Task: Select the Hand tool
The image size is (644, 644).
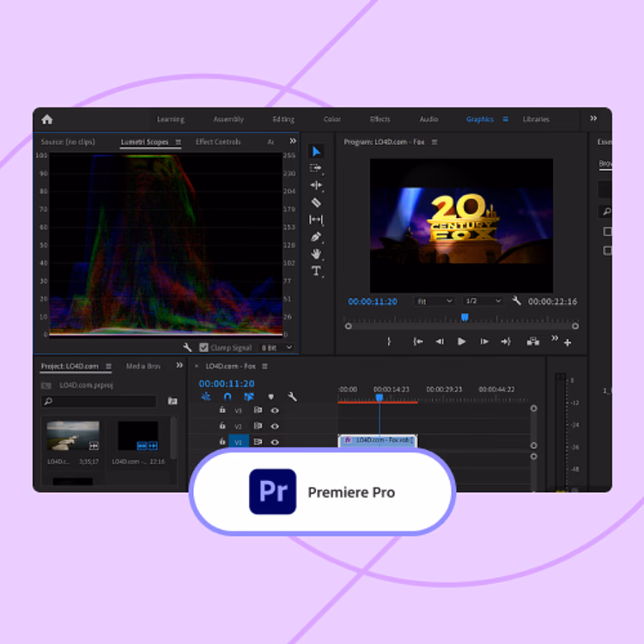Action: (x=316, y=254)
